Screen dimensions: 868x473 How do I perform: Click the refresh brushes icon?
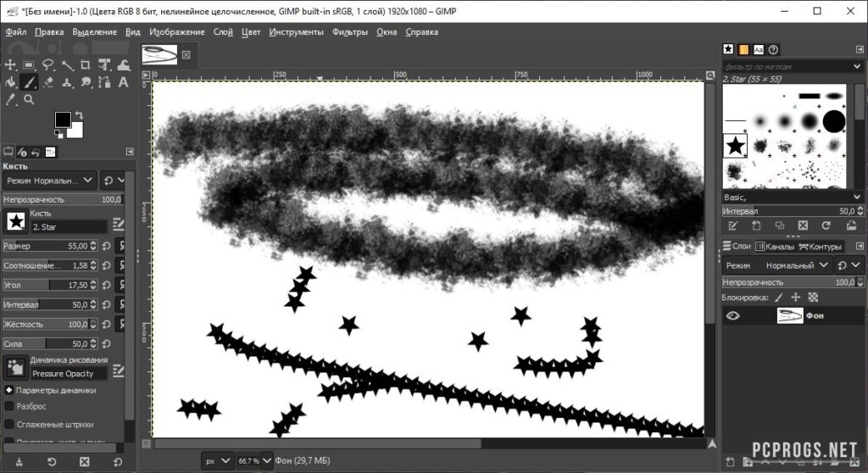(826, 225)
